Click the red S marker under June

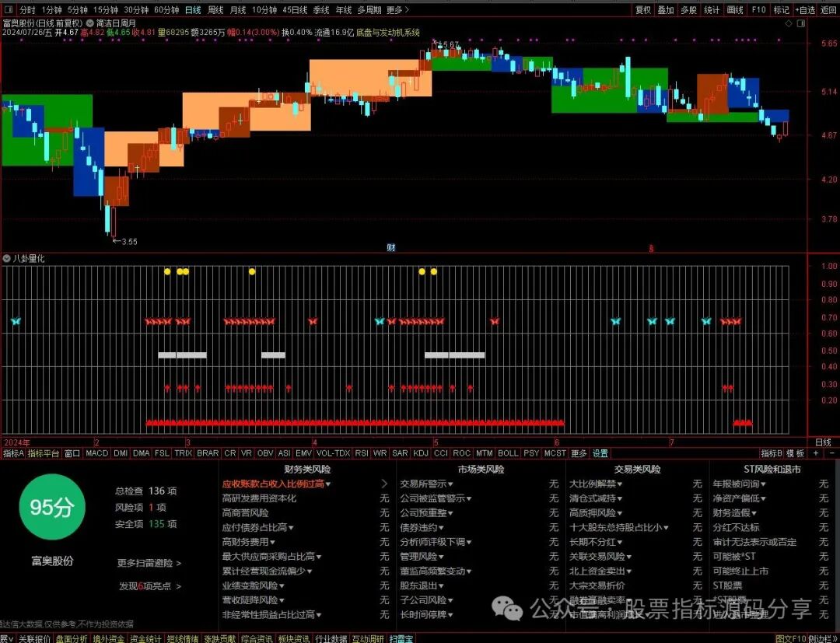coord(652,249)
